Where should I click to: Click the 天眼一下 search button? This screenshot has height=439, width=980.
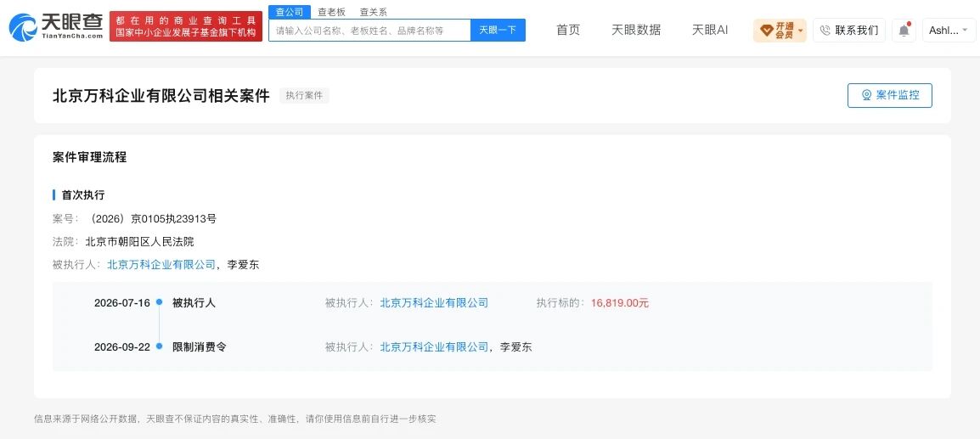(498, 30)
